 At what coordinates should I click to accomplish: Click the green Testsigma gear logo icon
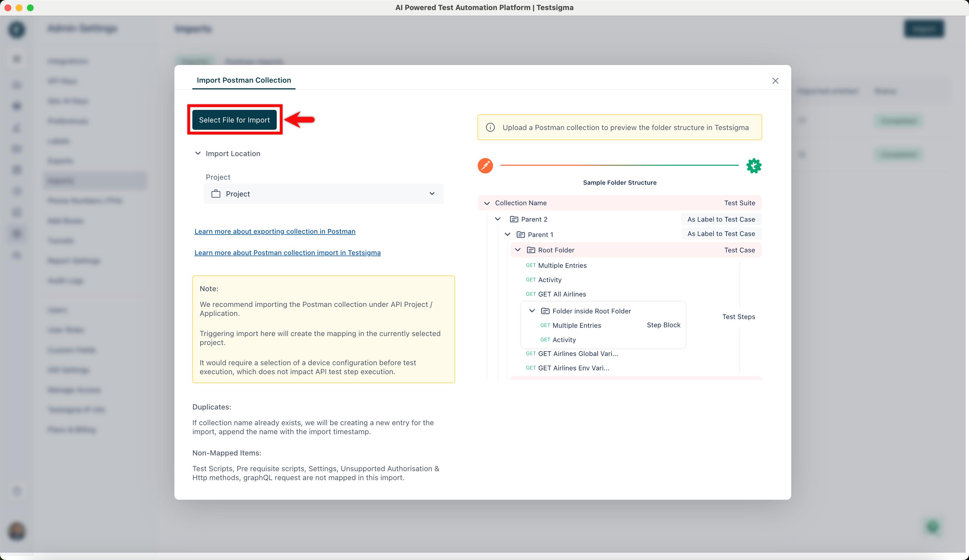coord(754,166)
